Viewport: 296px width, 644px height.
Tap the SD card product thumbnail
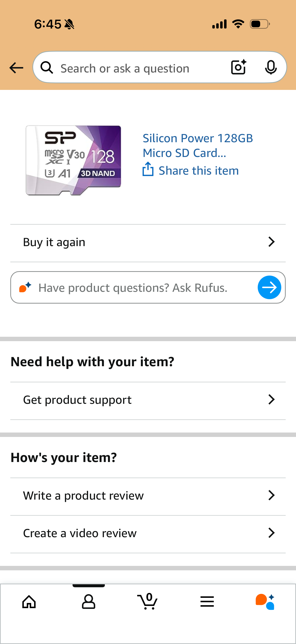pos(73,160)
